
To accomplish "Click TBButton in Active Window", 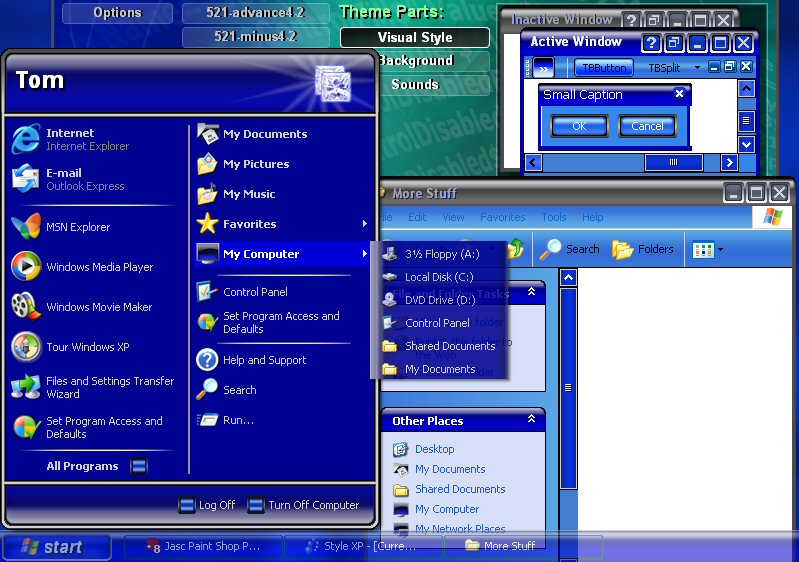I will (x=604, y=68).
